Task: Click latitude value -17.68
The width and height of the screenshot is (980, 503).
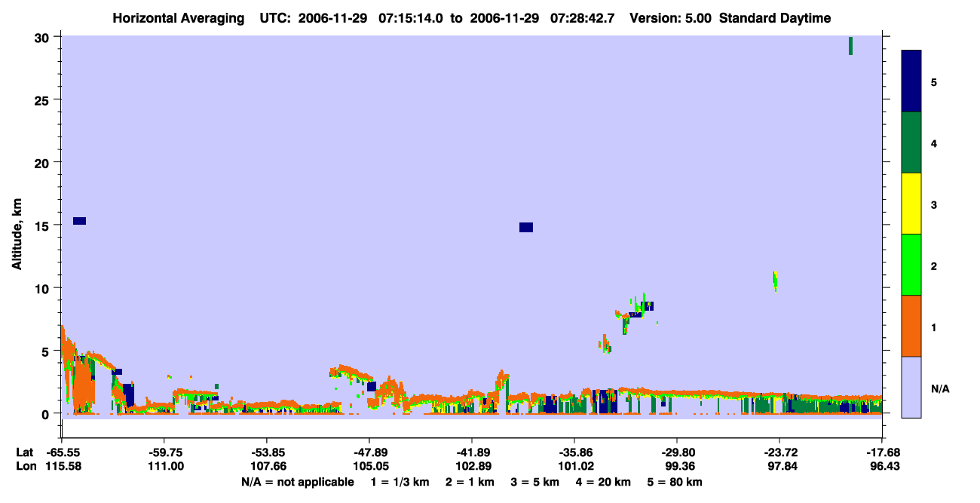Action: (882, 452)
